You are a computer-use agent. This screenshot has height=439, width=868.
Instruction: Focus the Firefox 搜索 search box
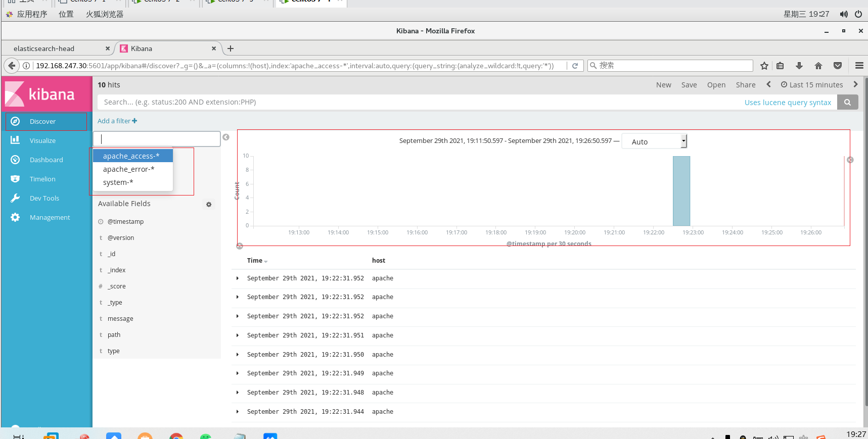[670, 66]
